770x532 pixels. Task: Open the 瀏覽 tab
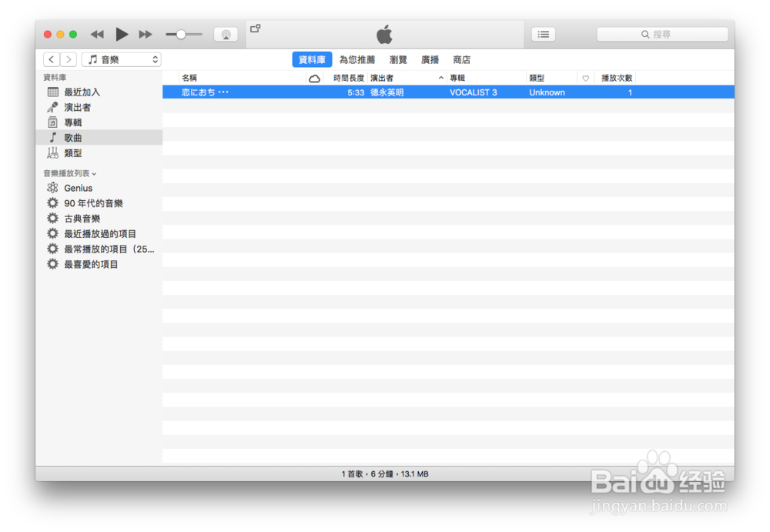398,59
